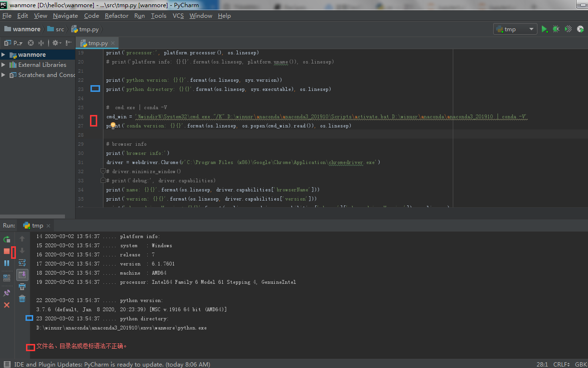Expand External Libraries tree node
588x368 pixels.
coord(3,64)
